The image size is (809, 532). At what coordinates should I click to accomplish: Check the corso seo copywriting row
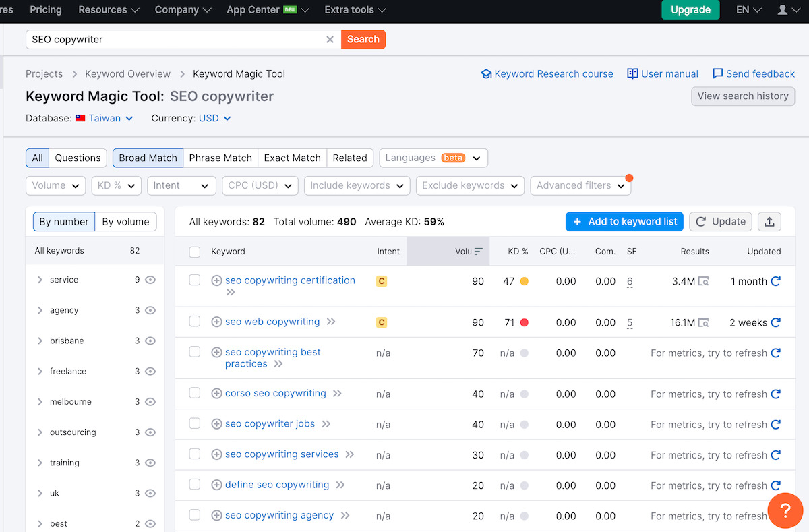point(195,392)
